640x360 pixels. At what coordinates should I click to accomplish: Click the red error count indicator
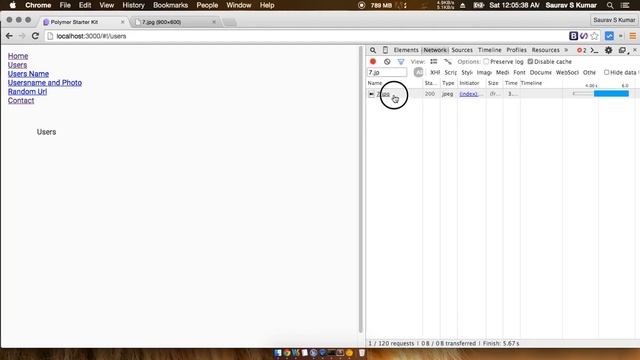(582, 50)
